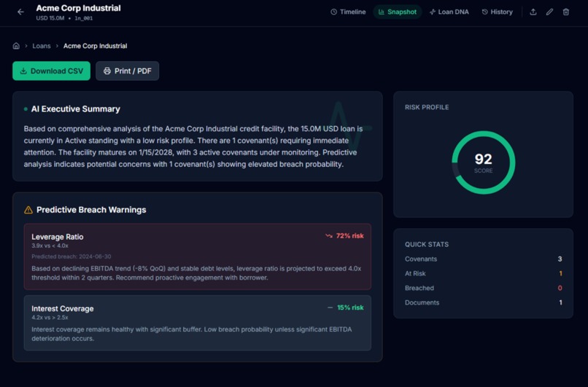Click the Print / PDF button
588x387 pixels.
coord(127,71)
